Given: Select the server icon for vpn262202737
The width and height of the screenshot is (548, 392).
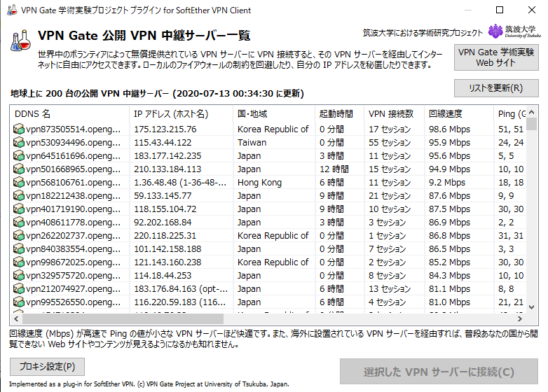Looking at the screenshot, I should tap(19, 236).
